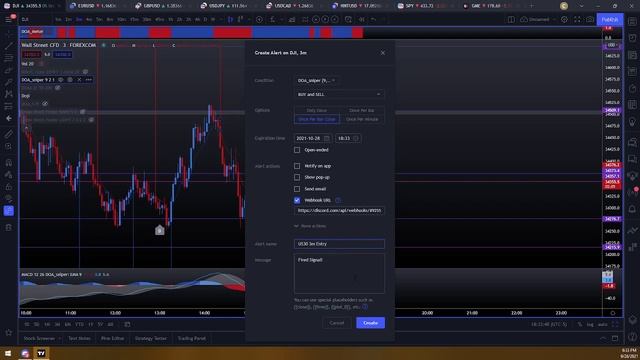Open the watchlist icon in right sidebar
The width and height of the screenshot is (640, 360).
point(632,22)
